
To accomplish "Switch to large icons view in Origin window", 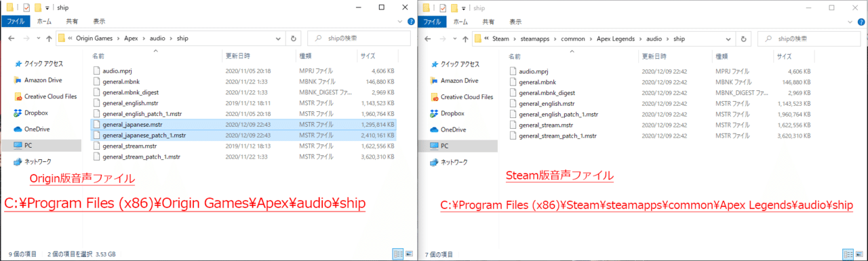I will pyautogui.click(x=410, y=254).
